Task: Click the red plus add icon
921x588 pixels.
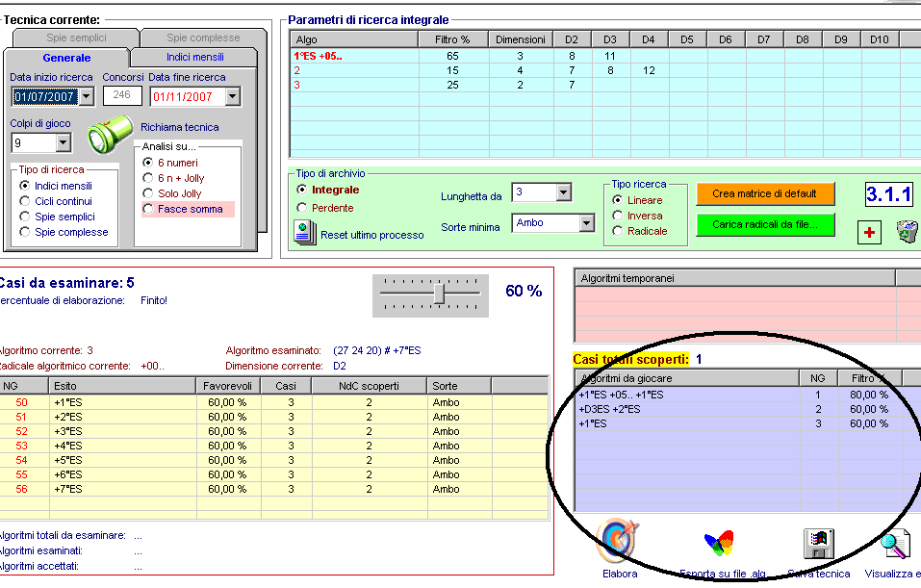Action: [869, 233]
